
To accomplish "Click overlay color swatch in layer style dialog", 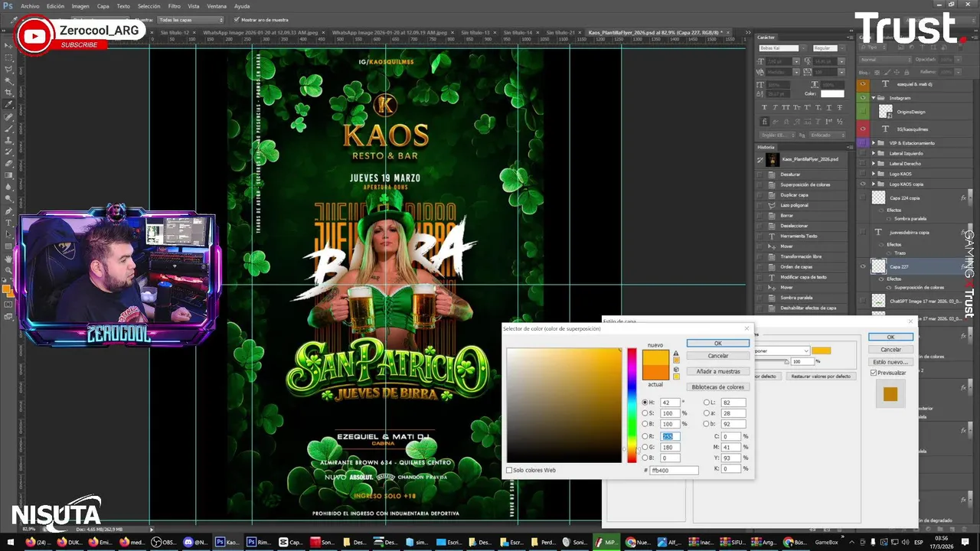I will click(821, 350).
